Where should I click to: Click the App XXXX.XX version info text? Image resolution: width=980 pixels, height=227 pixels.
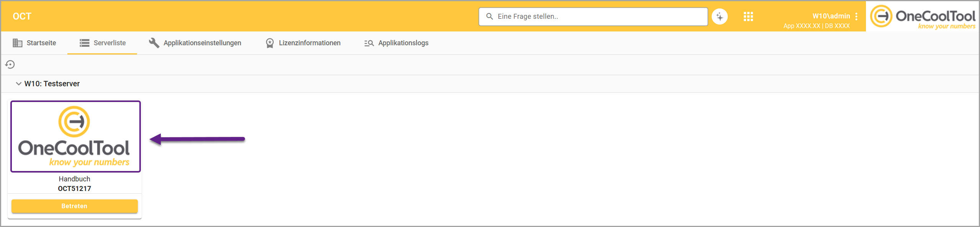(x=802, y=26)
